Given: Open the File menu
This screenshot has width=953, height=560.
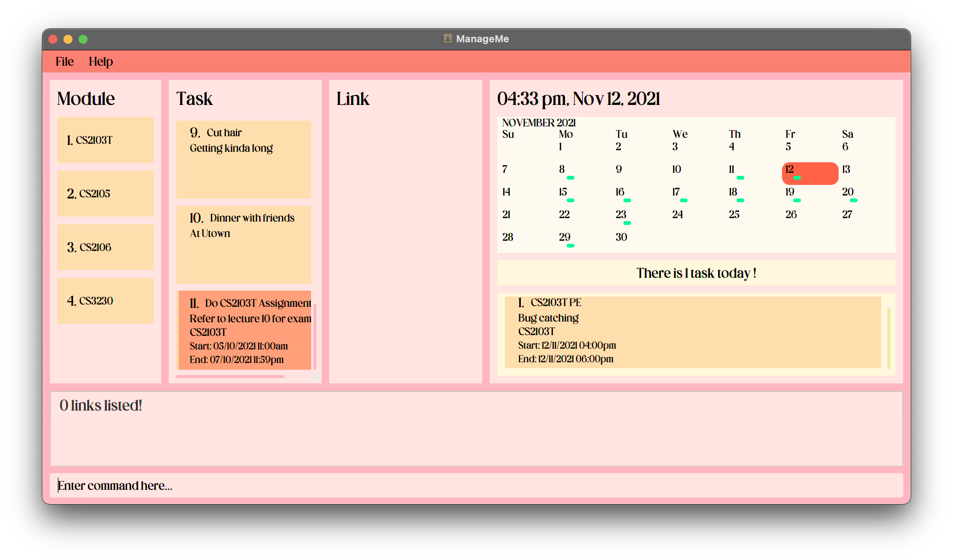Looking at the screenshot, I should click(64, 61).
